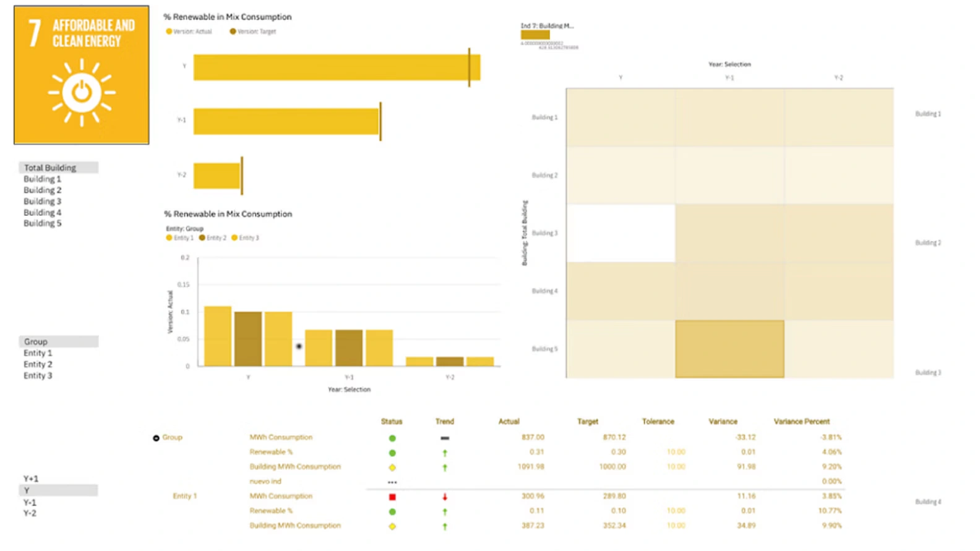Click the Variance Percent column header
Screen dimensions: 980x551
click(801, 422)
